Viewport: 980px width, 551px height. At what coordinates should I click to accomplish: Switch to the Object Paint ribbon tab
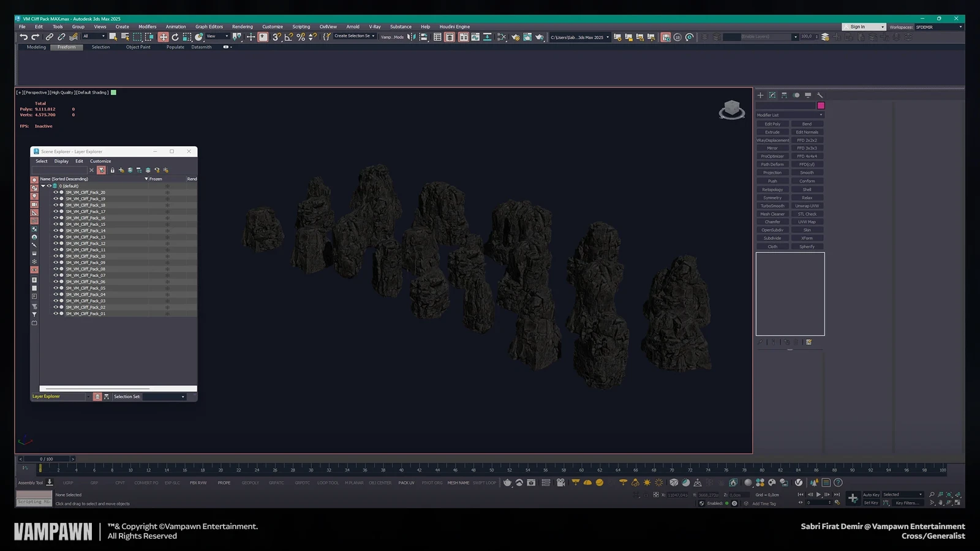pyautogui.click(x=138, y=47)
